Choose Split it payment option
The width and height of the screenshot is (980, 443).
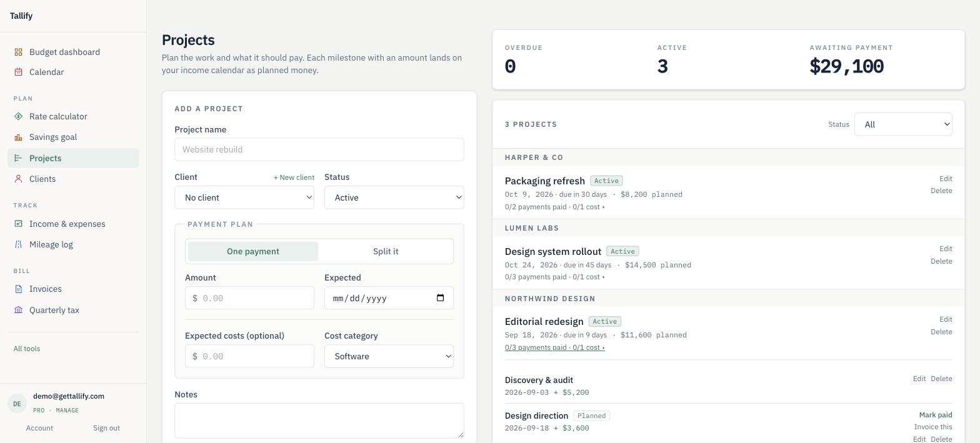[386, 251]
